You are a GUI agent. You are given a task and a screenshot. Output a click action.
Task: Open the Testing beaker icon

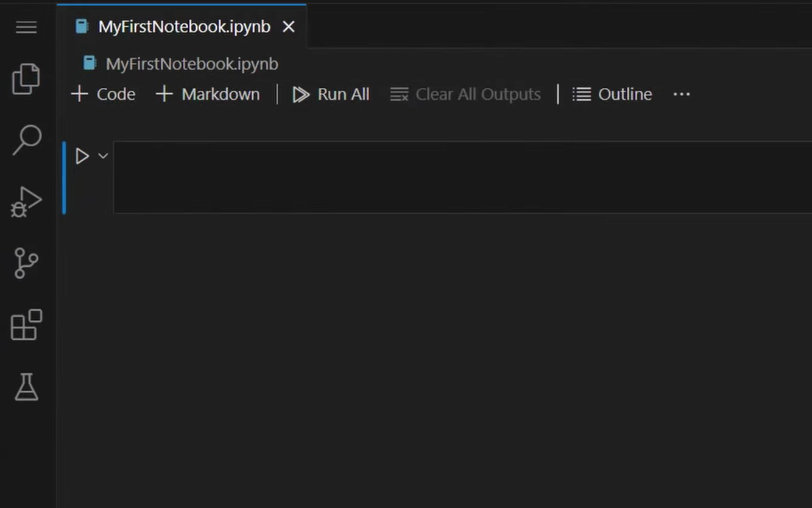coord(26,387)
